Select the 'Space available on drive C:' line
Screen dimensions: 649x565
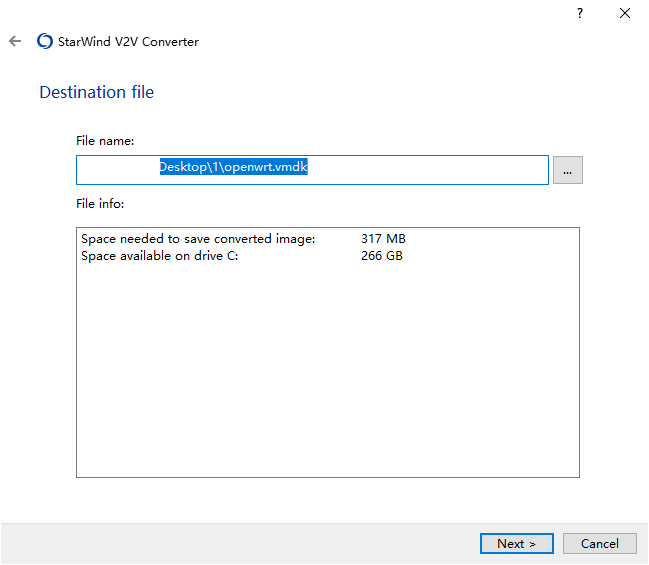coord(159,256)
